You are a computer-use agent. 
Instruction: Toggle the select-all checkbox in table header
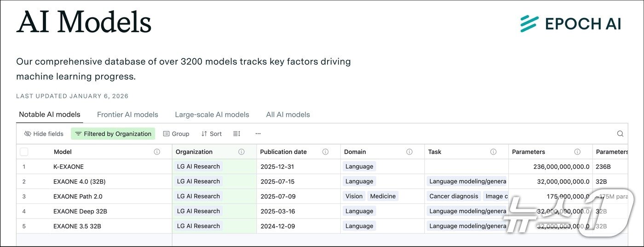pos(24,152)
